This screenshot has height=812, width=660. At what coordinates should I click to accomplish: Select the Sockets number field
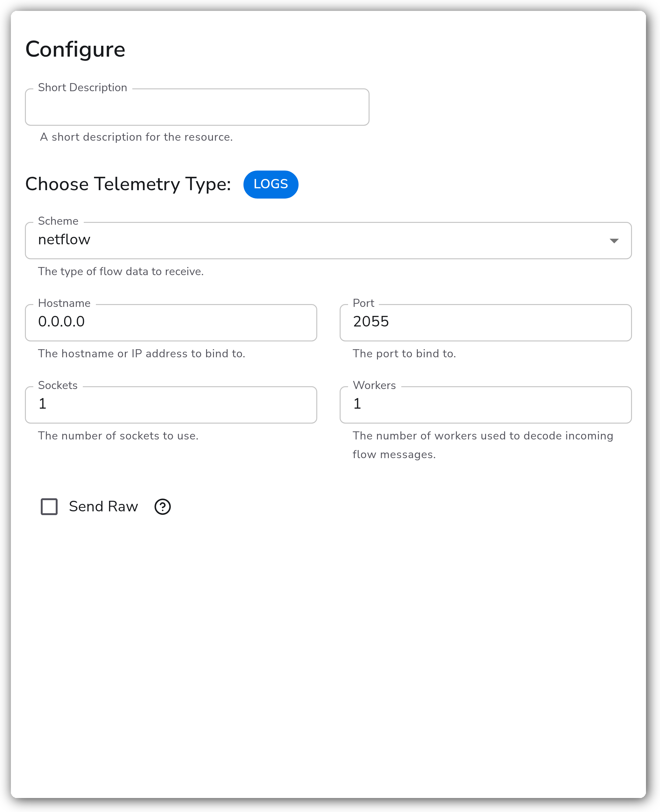(171, 404)
